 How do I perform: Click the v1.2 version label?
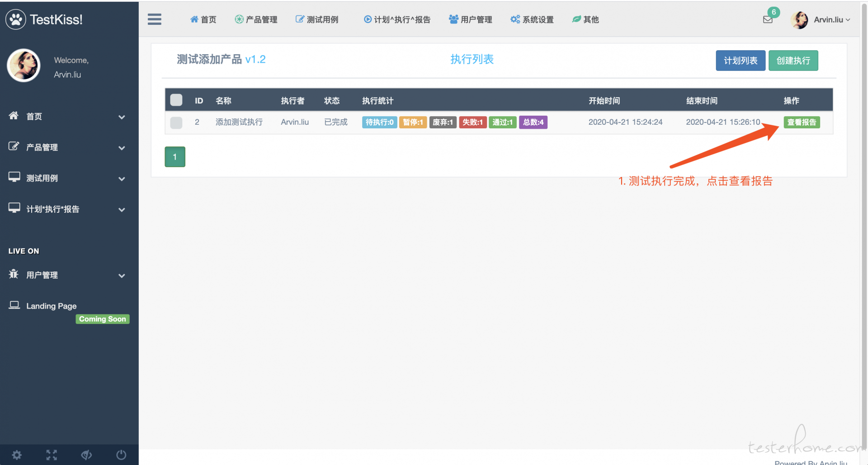pos(255,60)
